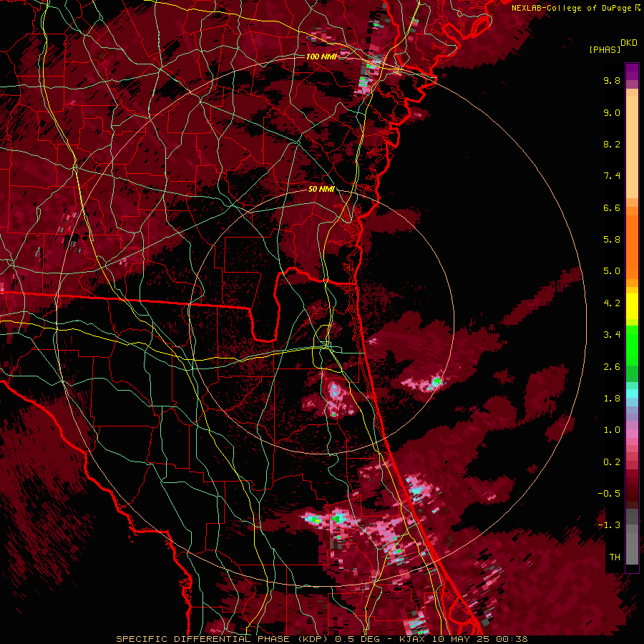Click the 5.0 scale value

(x=612, y=271)
